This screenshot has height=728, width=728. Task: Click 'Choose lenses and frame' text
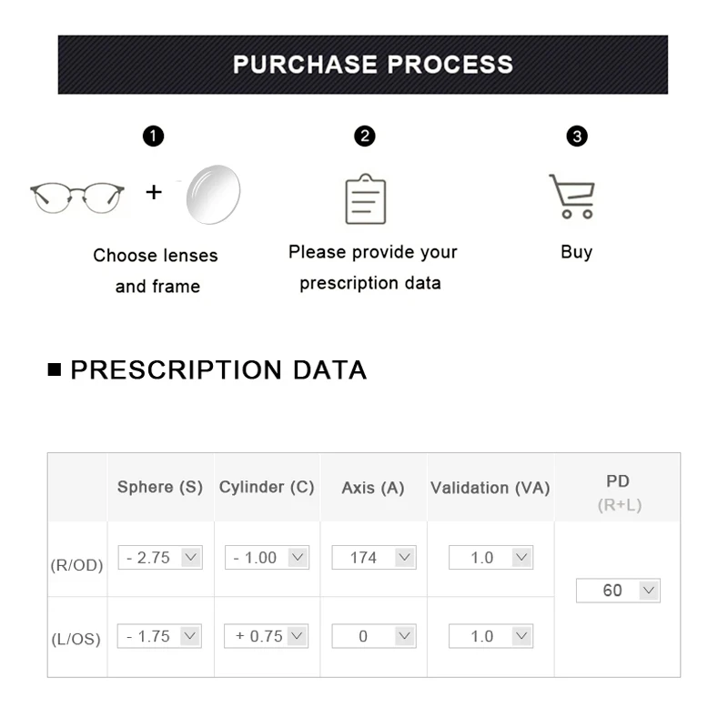[x=156, y=270]
